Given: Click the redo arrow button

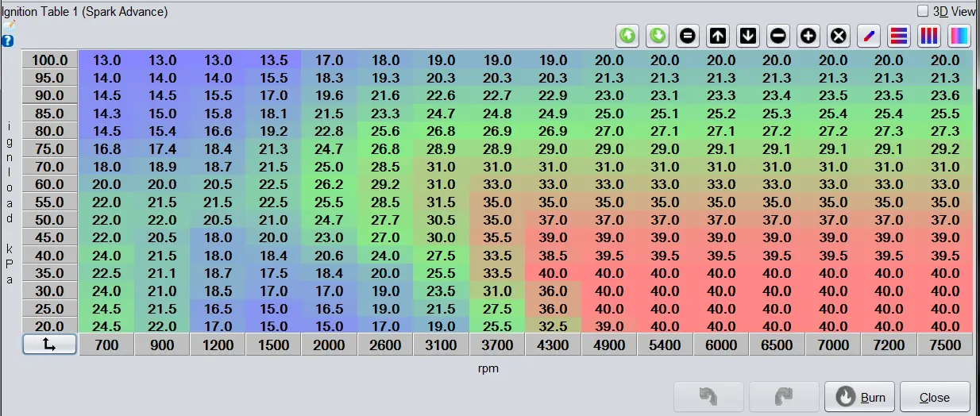Looking at the screenshot, I should point(784,397).
